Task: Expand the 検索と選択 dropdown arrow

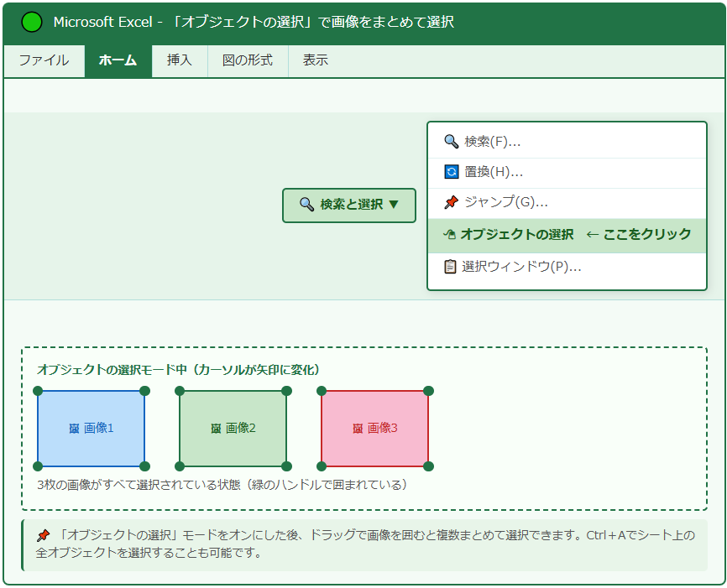Action: pos(394,205)
